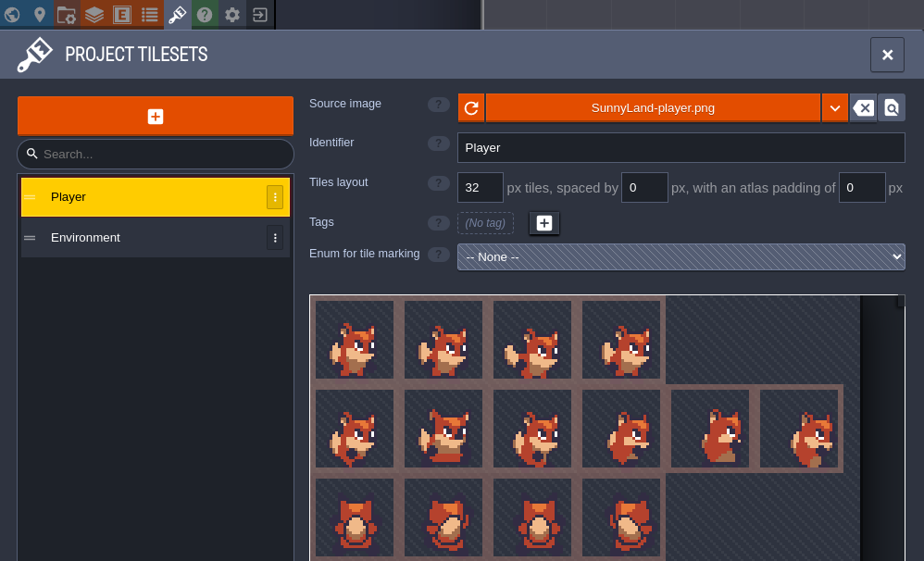Screen dimensions: 924x561
Task: Open the Enum for tile marking dropdown
Action: pos(681,256)
